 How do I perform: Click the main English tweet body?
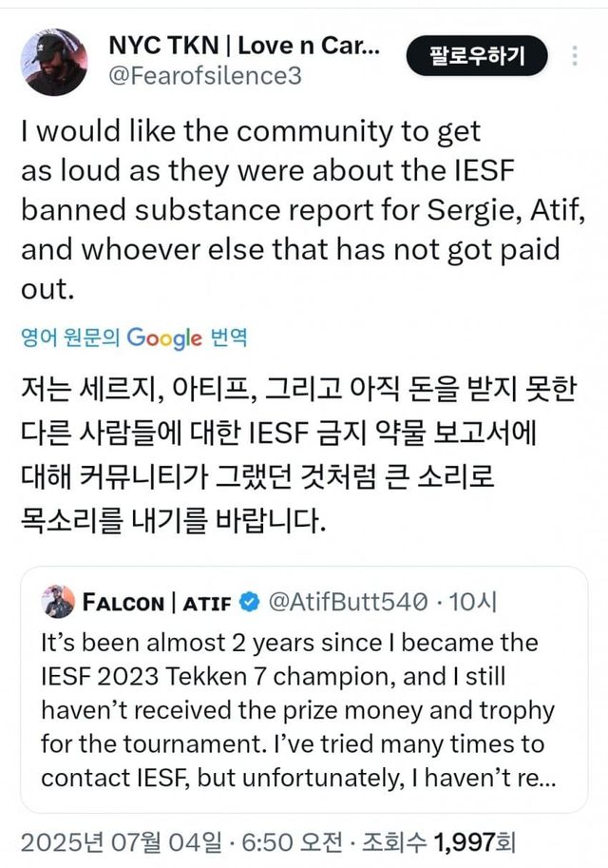(285, 204)
